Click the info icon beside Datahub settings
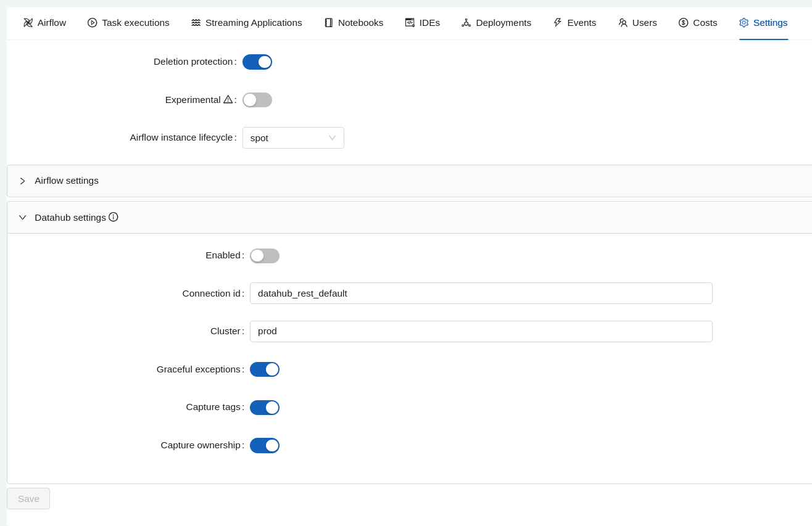This screenshot has width=812, height=526. tap(114, 216)
